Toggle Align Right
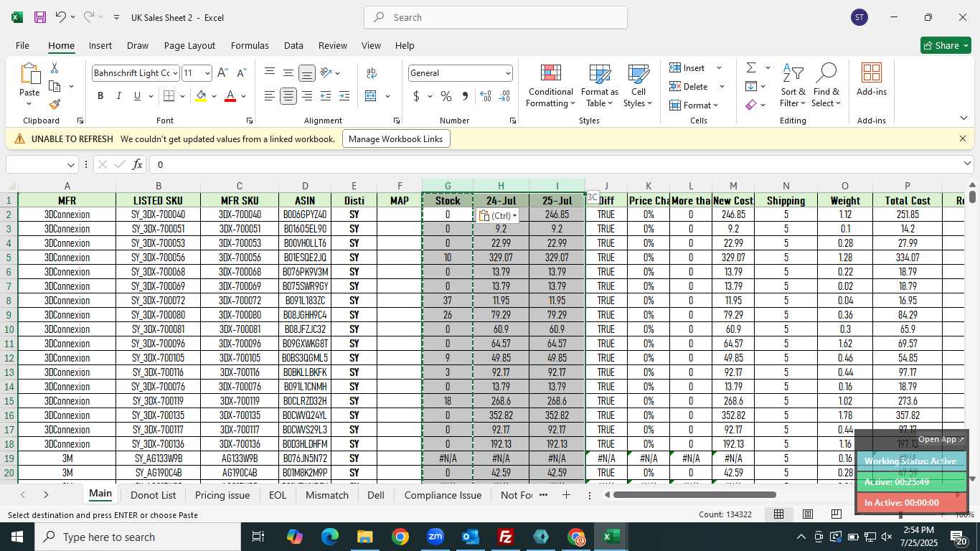This screenshot has height=551, width=980. pyautogui.click(x=307, y=96)
